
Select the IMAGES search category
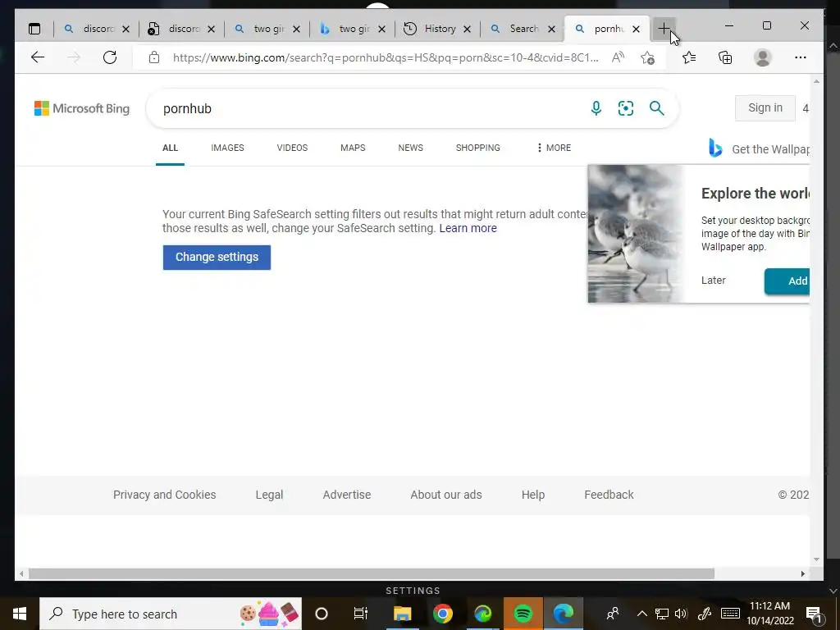click(x=227, y=148)
